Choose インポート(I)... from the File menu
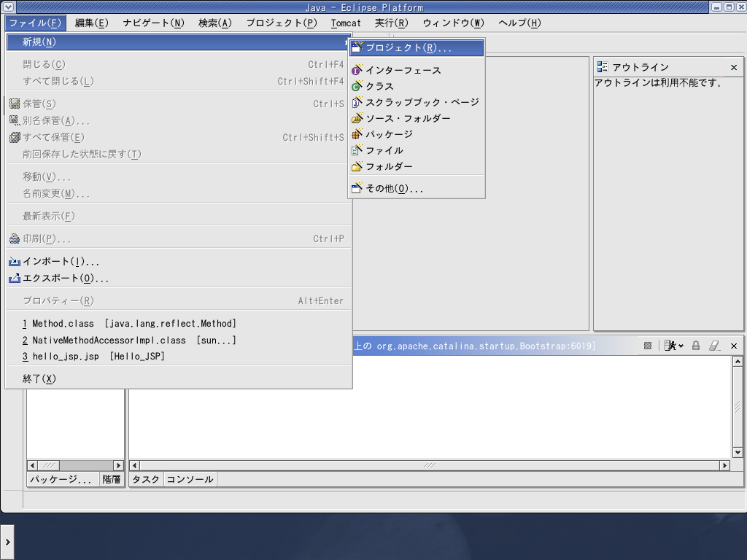 [179, 262]
